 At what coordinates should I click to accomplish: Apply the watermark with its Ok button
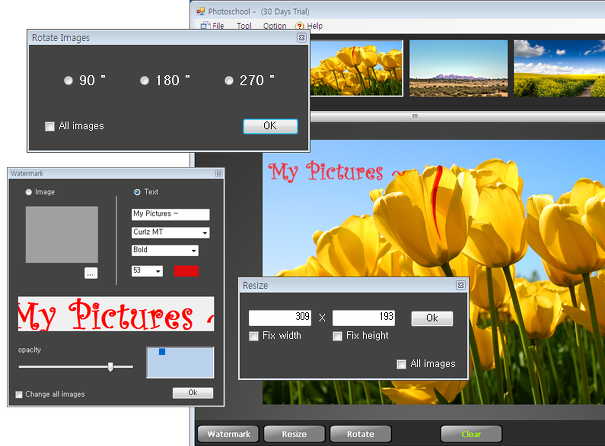click(x=193, y=393)
